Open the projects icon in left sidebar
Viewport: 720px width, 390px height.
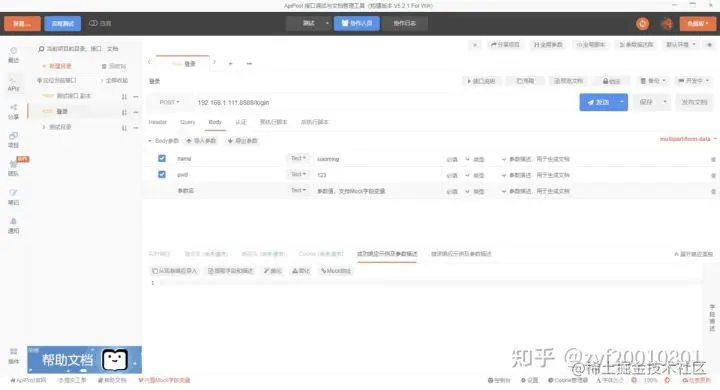tap(13, 140)
